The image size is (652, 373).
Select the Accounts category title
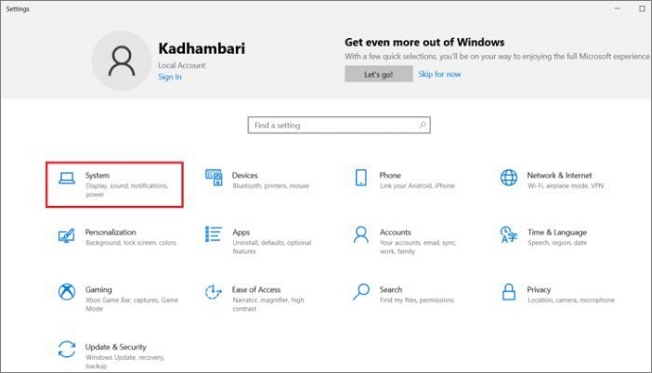(x=395, y=232)
